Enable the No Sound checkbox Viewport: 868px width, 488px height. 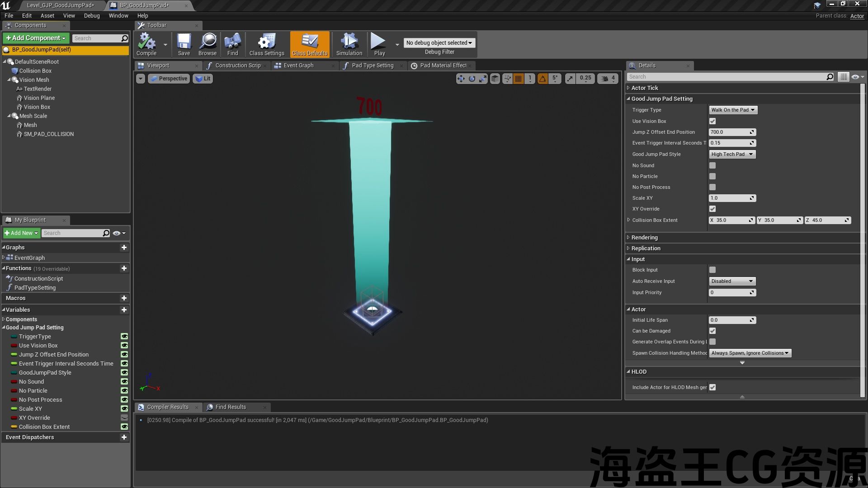click(x=712, y=165)
